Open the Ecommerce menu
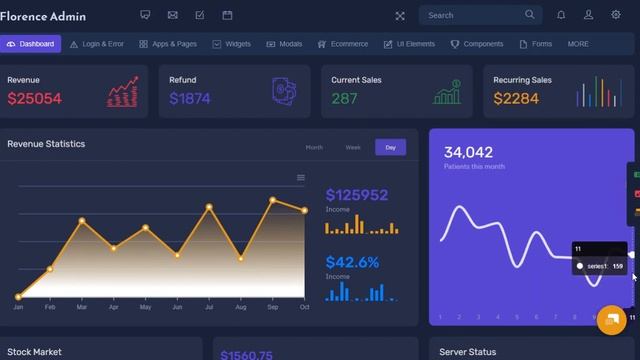The image size is (640, 360). pyautogui.click(x=343, y=44)
